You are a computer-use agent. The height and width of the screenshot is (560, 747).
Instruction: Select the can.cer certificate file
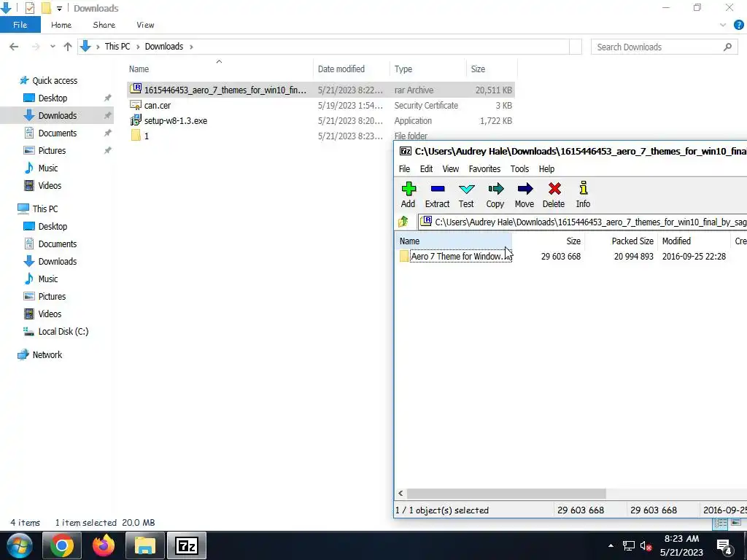[x=321, y=105]
